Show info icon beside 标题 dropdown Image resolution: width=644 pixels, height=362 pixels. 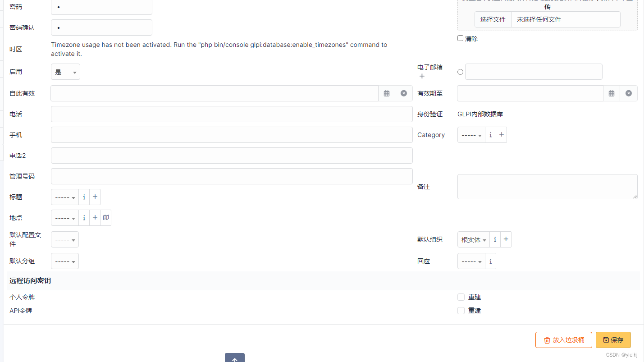(x=84, y=197)
